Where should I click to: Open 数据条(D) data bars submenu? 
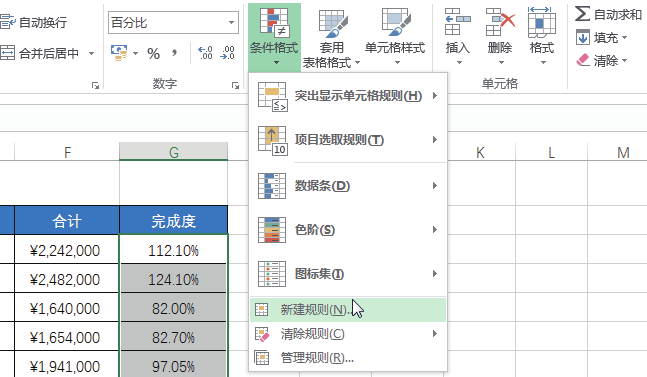point(348,186)
